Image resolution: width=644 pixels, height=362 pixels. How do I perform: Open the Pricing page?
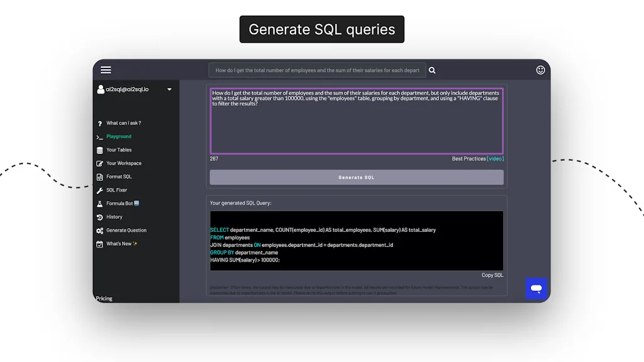coord(104,298)
